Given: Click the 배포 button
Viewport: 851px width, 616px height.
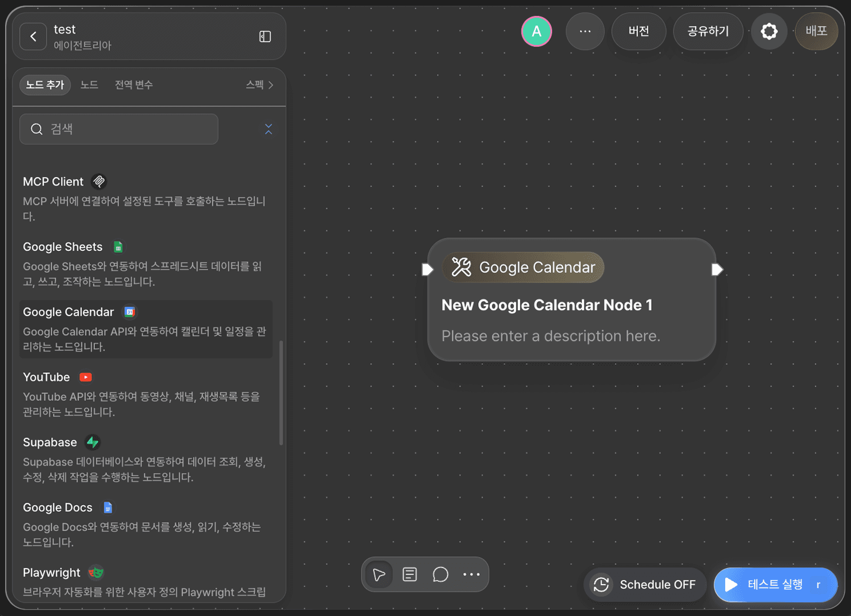Looking at the screenshot, I should [x=816, y=31].
